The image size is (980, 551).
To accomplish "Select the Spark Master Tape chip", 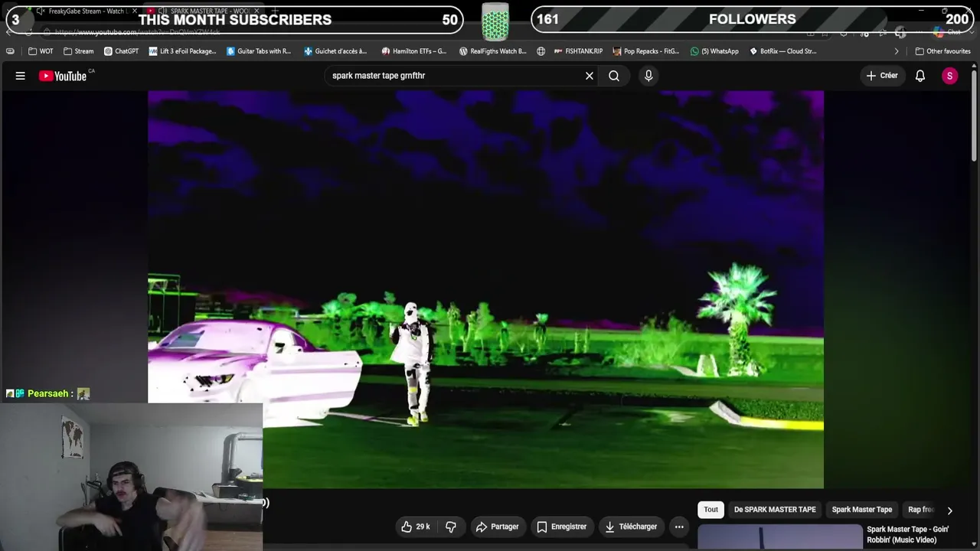I will point(862,510).
